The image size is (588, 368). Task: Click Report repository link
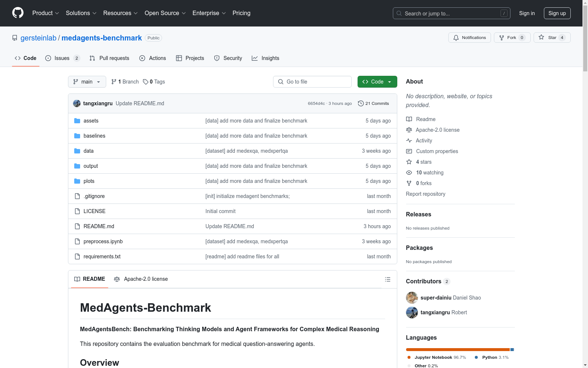click(426, 194)
